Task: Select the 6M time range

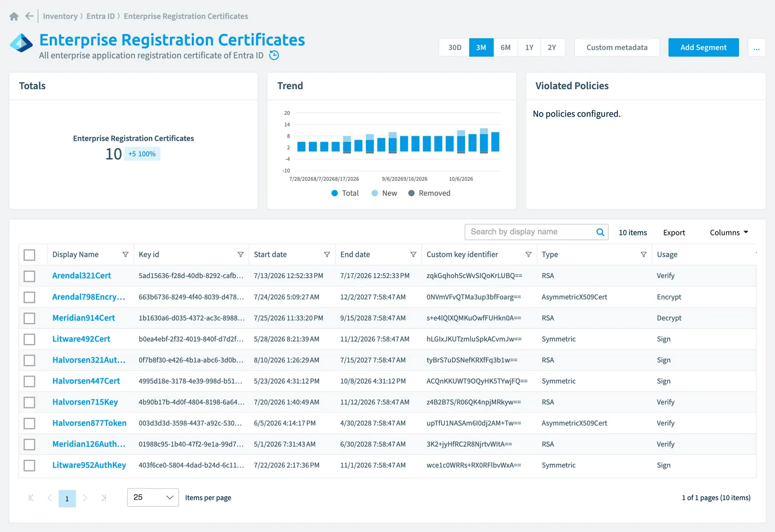Action: coord(506,47)
